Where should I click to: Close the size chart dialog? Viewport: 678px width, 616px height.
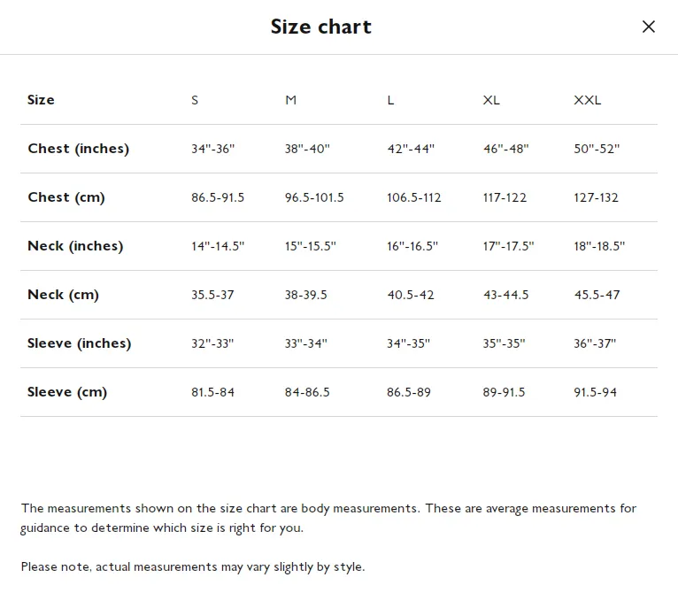[648, 27]
